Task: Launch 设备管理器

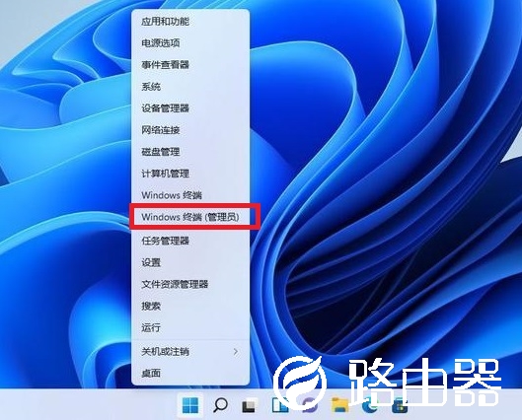Action: coord(190,108)
